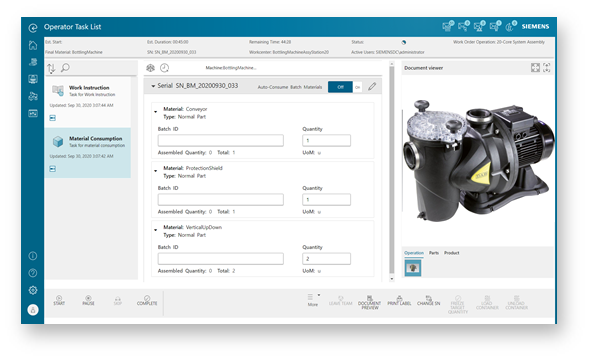This screenshot has width=590, height=362.
Task: Switch Auto-Consume Batch Materials to On
Action: point(357,87)
